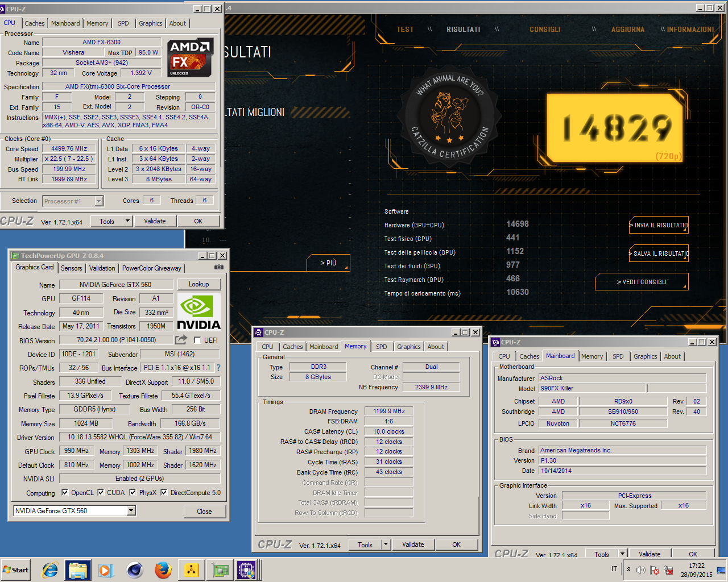Open Graphics tab in CPU-Z Mainboard window
The image size is (728, 582).
click(x=646, y=356)
